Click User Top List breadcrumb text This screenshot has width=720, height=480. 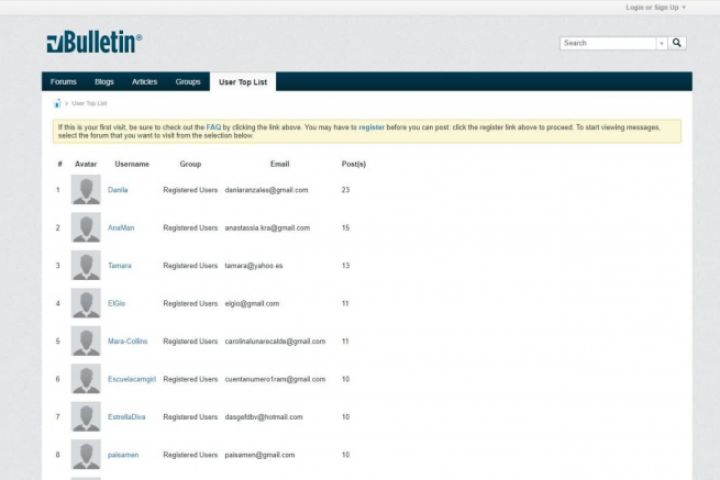tap(89, 103)
